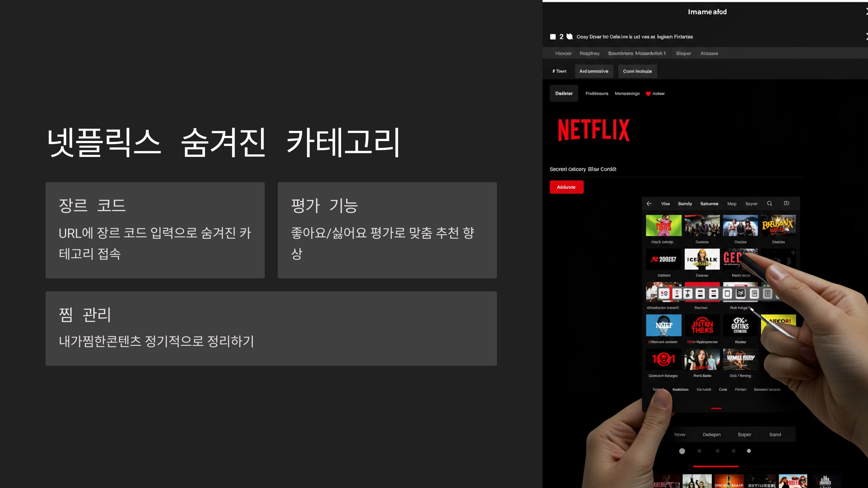Select the empty square icon in the floating toolbar

point(727,294)
